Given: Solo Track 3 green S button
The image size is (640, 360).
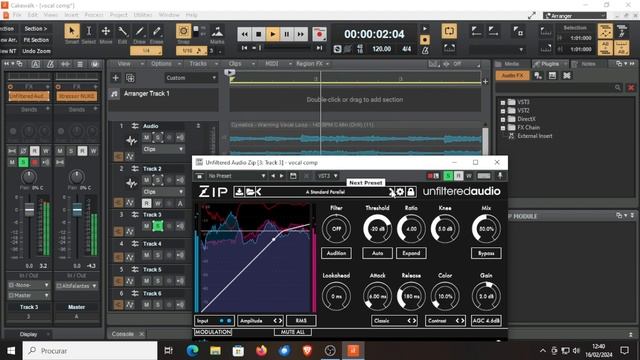Looking at the screenshot, I should click(158, 226).
